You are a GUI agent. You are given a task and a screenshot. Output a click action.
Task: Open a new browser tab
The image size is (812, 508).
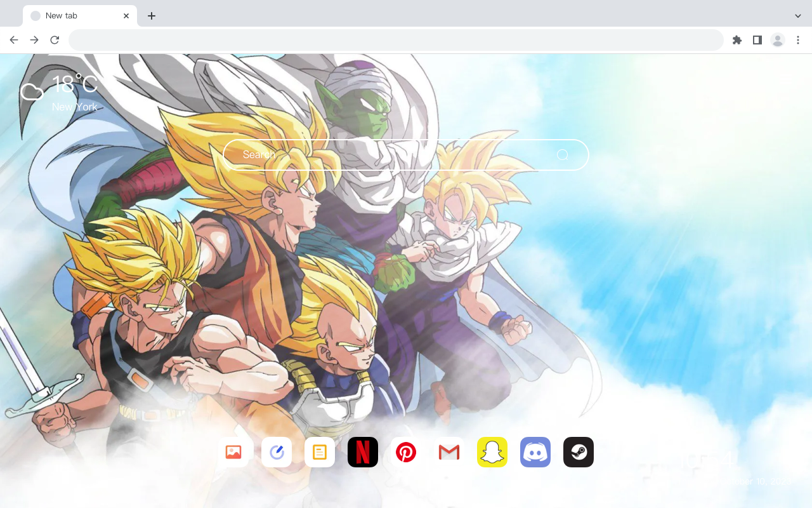(x=151, y=16)
